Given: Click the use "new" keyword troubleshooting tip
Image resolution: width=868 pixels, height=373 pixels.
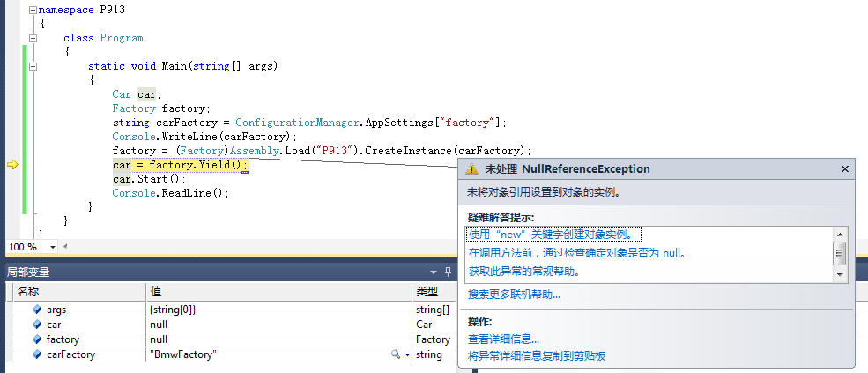Looking at the screenshot, I should pyautogui.click(x=554, y=234).
